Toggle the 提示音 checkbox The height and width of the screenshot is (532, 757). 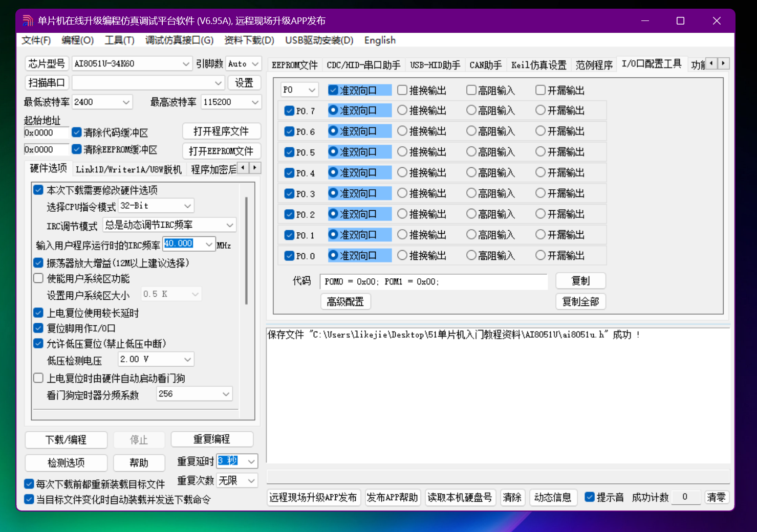590,497
